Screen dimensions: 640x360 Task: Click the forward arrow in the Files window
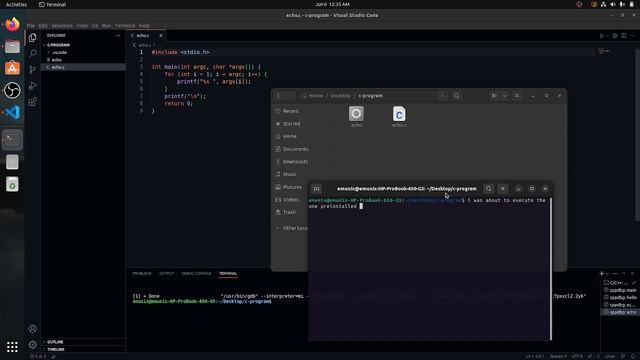[290, 96]
